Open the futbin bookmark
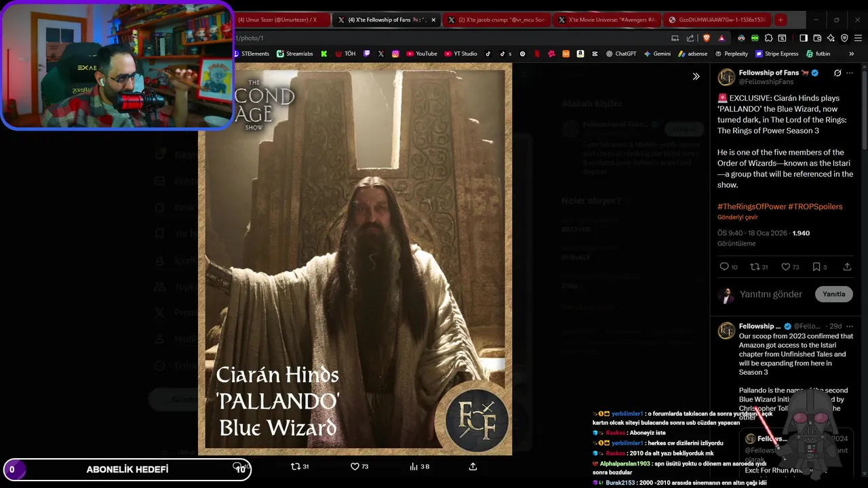This screenshot has height=488, width=868. pos(818,54)
